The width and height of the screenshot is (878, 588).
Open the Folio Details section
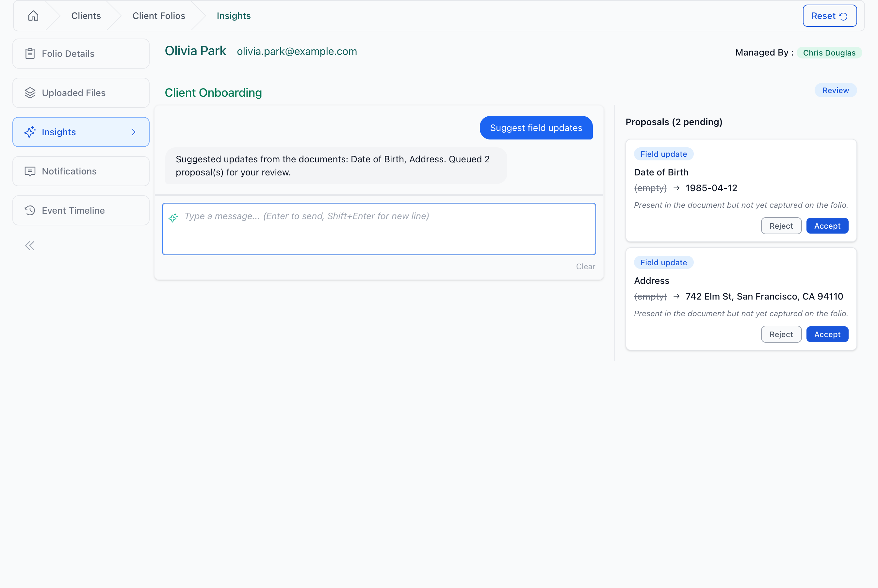[x=81, y=54]
